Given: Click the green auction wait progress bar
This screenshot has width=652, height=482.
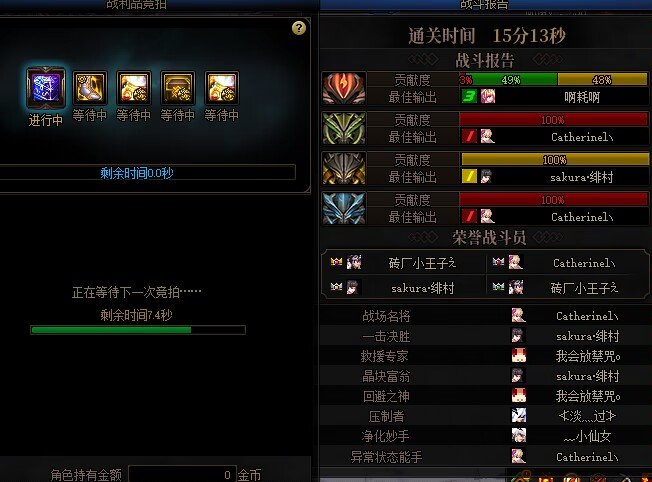Looking at the screenshot, I should 138,330.
